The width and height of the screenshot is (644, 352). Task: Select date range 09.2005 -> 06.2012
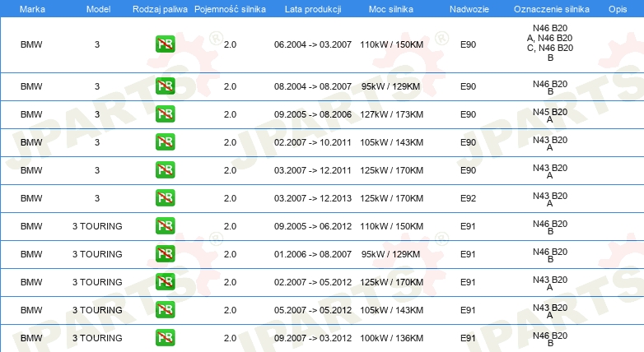click(313, 225)
